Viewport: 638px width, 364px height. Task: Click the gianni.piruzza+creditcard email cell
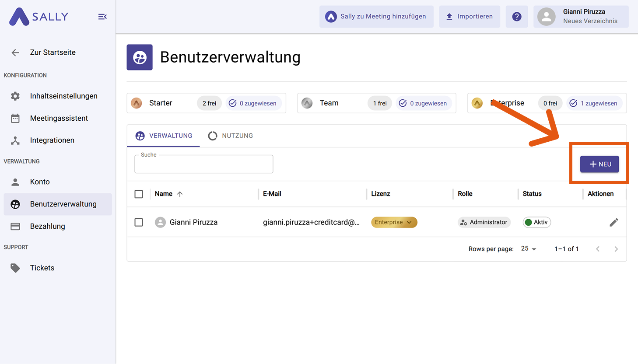(311, 222)
